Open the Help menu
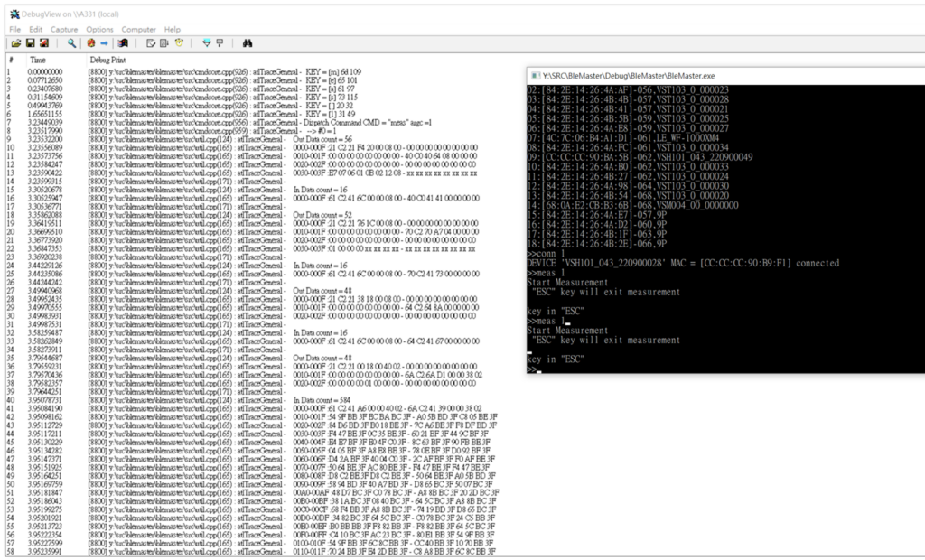Image resolution: width=925 pixels, height=560 pixels. pyautogui.click(x=173, y=29)
